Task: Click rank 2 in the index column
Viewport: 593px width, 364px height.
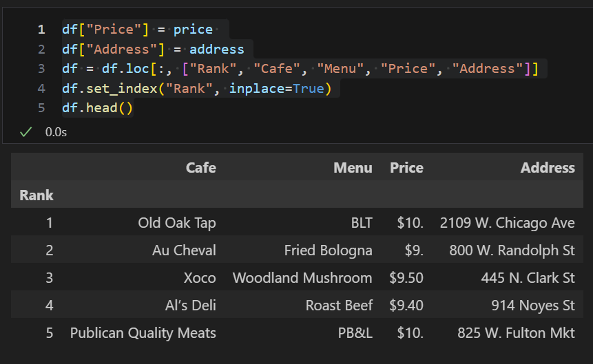Action: [x=49, y=250]
